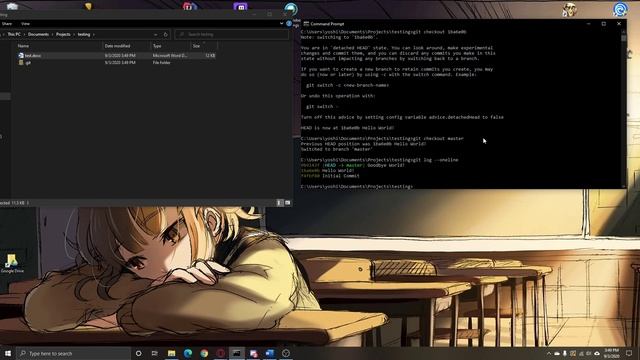
Task: Open the Google Drive desktop shortcut
Action: click(x=12, y=263)
